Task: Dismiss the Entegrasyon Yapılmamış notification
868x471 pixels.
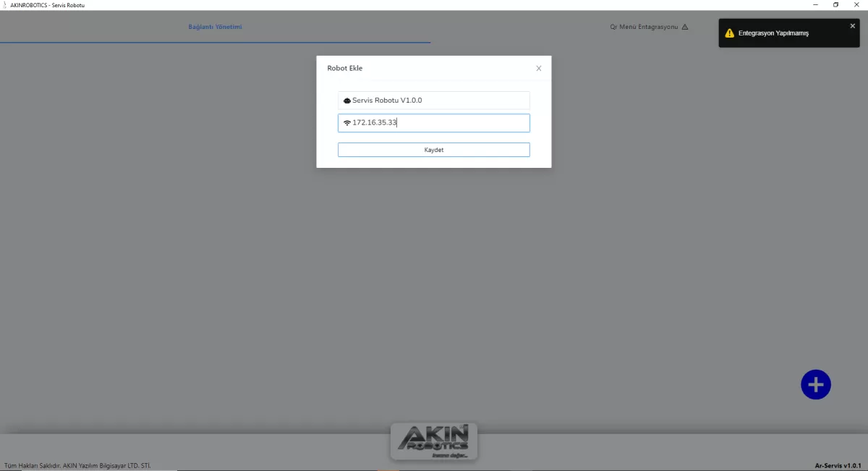Action: [852, 26]
